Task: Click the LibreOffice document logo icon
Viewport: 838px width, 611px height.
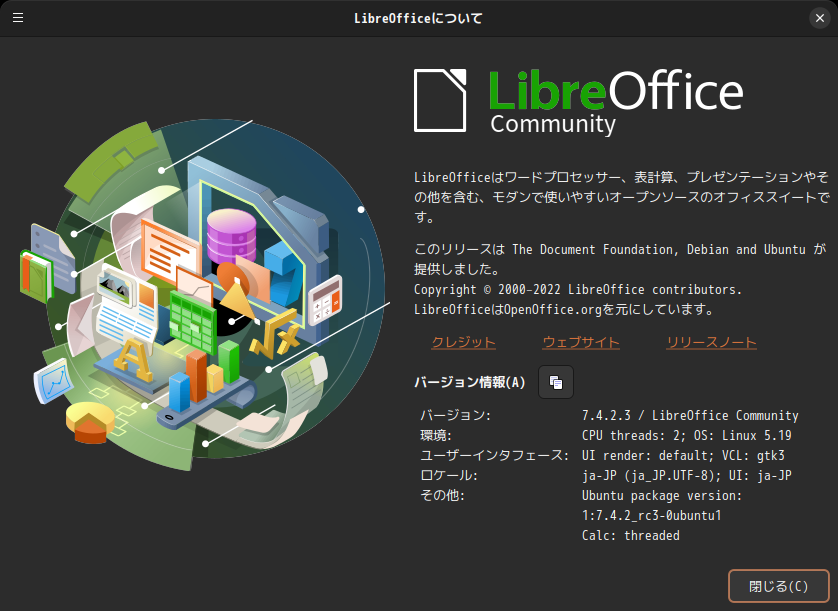Action: click(x=440, y=100)
